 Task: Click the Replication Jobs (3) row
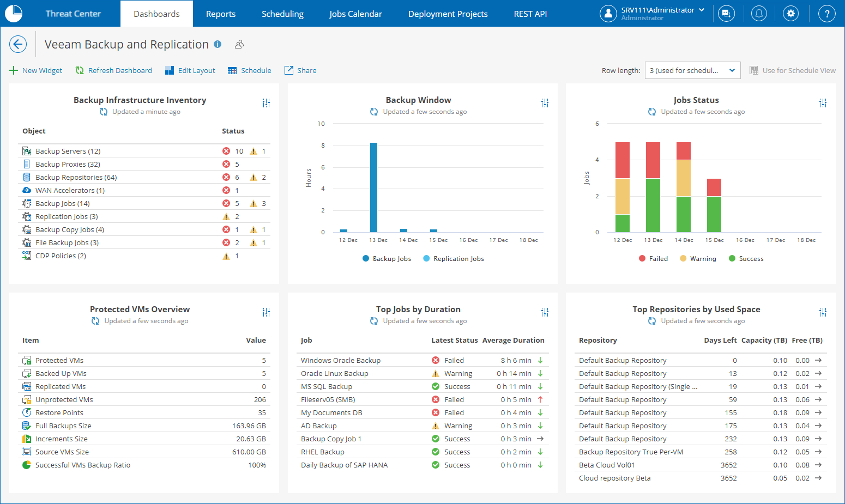pyautogui.click(x=144, y=216)
